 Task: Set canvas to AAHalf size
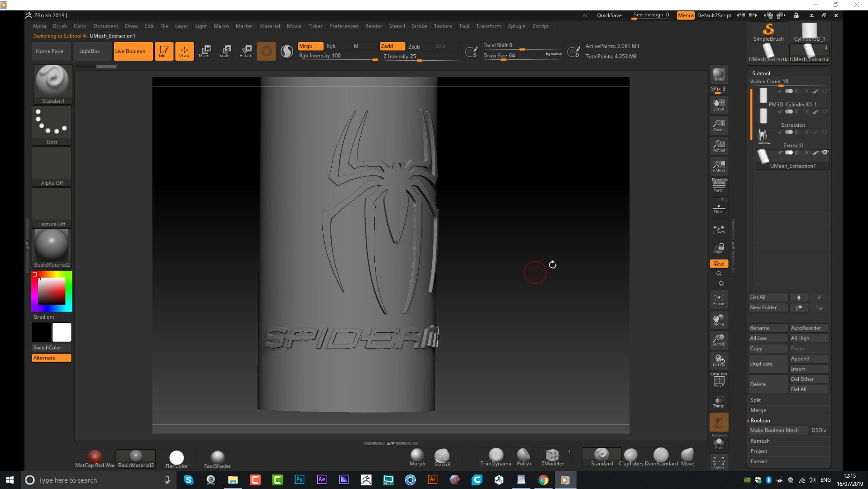click(x=719, y=166)
